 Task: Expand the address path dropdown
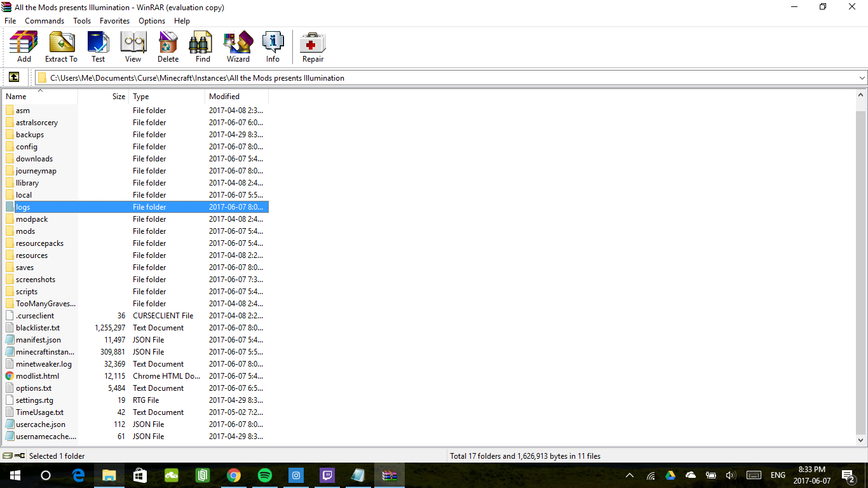tap(862, 78)
